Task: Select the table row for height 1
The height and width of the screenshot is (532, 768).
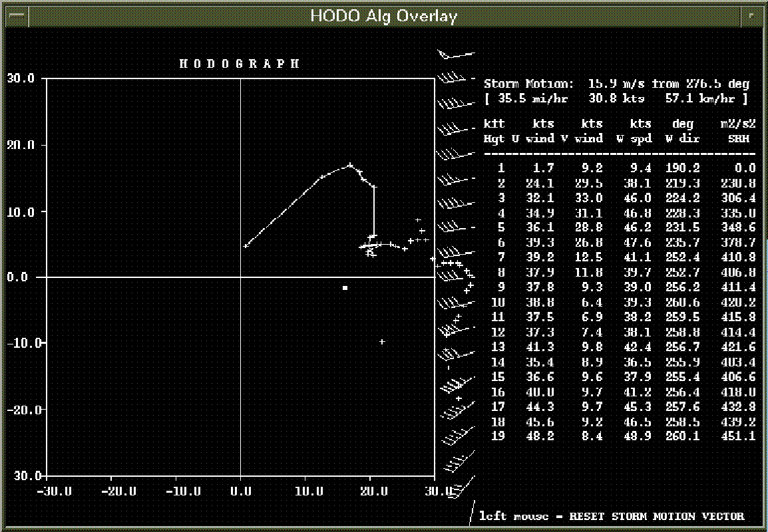Action: click(x=619, y=168)
